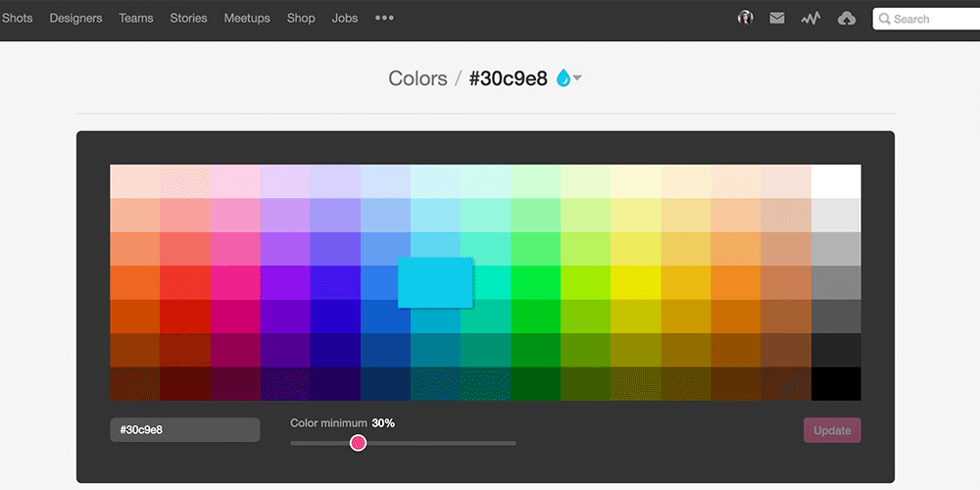Select the pure black swatch
The width and height of the screenshot is (980, 490).
tap(836, 384)
